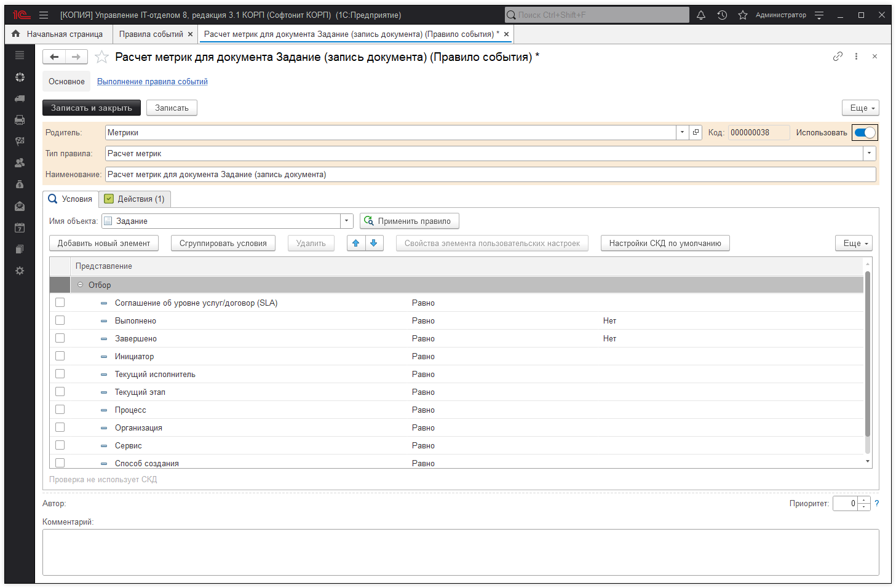This screenshot has width=896, height=588.
Task: Toggle the Использовать switch off
Action: pyautogui.click(x=865, y=133)
